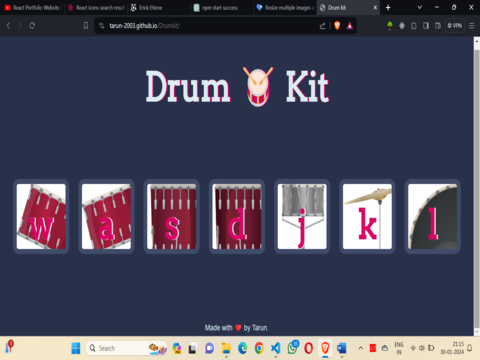Switch to React Portfolio Website tab
The height and width of the screenshot is (360, 480).
(x=32, y=8)
